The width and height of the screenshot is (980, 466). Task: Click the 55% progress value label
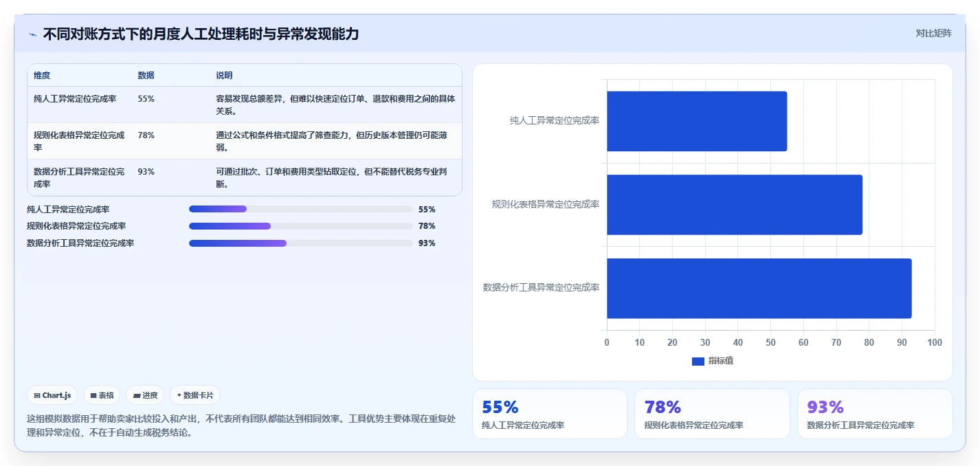(427, 210)
